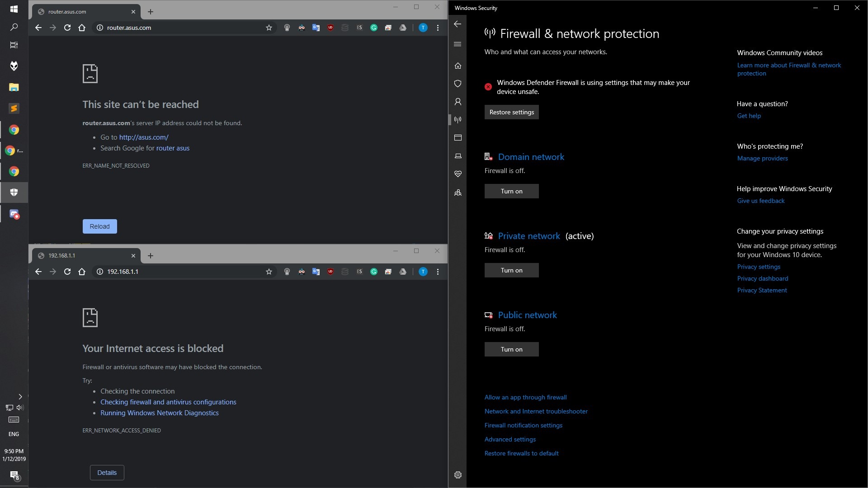This screenshot has height=488, width=868.
Task: Click Restore firewalls to default
Action: coord(521,453)
